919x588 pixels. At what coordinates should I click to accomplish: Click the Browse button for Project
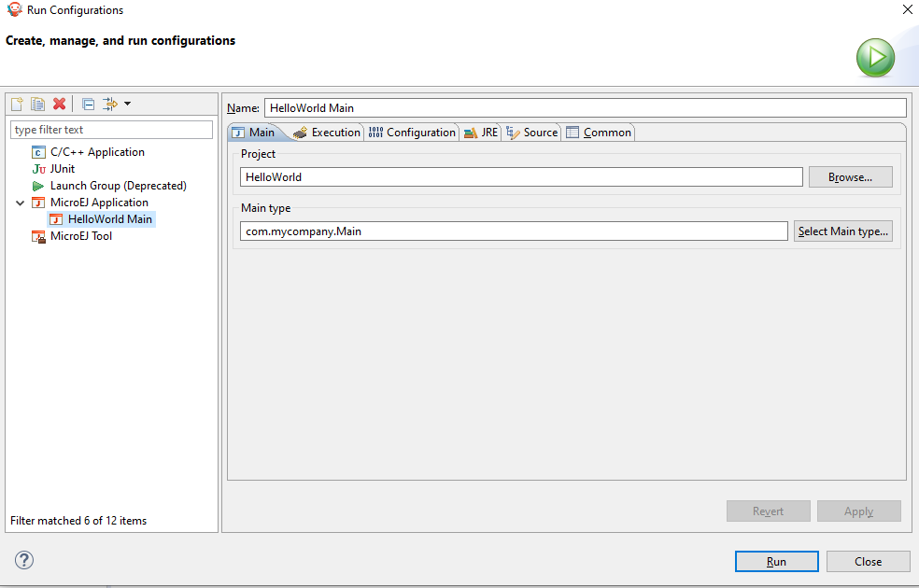click(x=850, y=176)
